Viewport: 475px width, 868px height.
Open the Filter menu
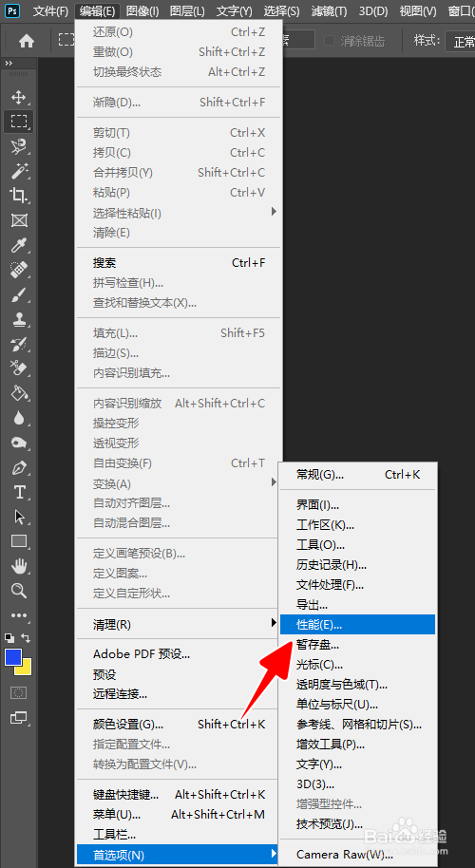point(329,10)
